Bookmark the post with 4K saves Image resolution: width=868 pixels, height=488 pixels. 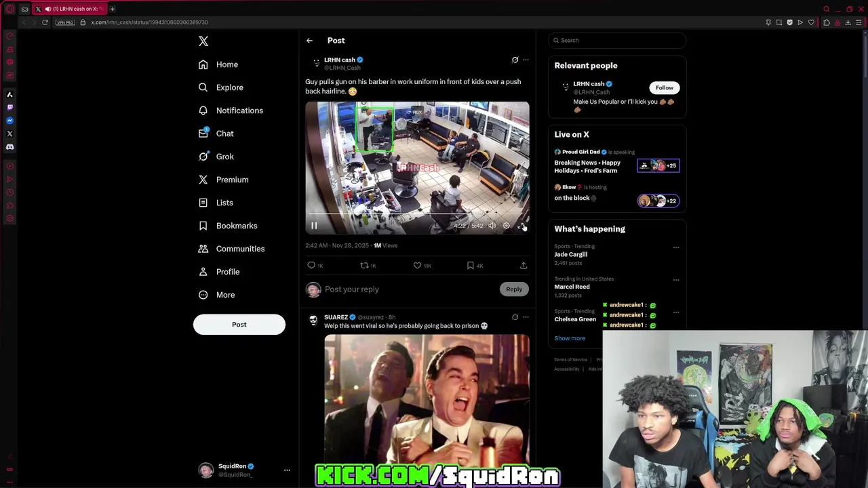click(475, 266)
